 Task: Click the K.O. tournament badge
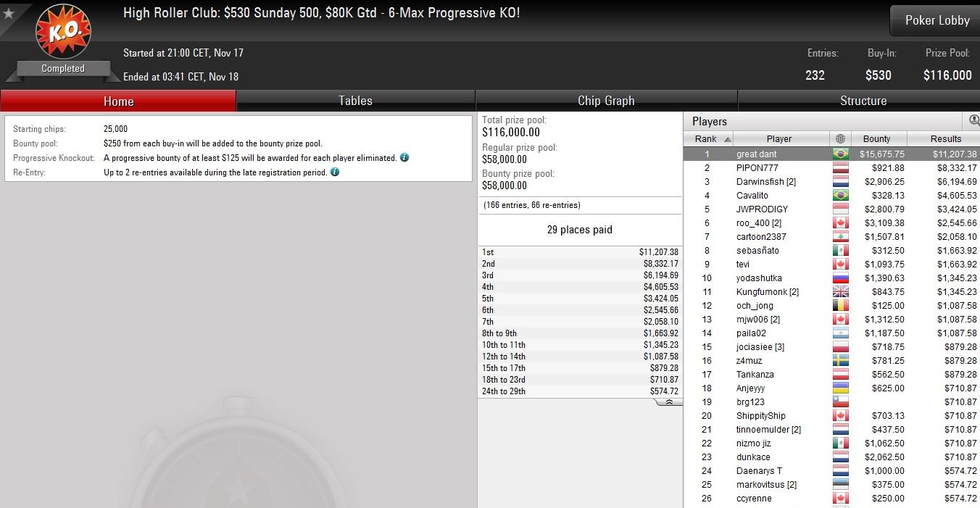63,31
